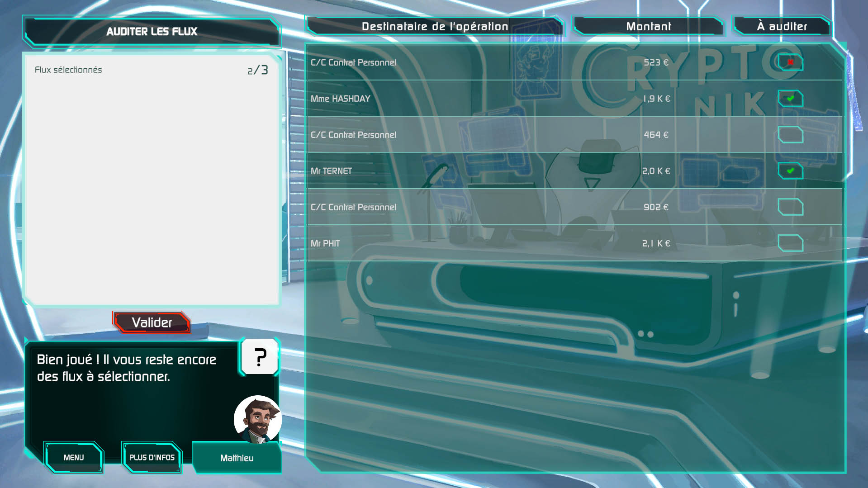
Task: Select the Matthieu name tab
Action: coord(237,458)
